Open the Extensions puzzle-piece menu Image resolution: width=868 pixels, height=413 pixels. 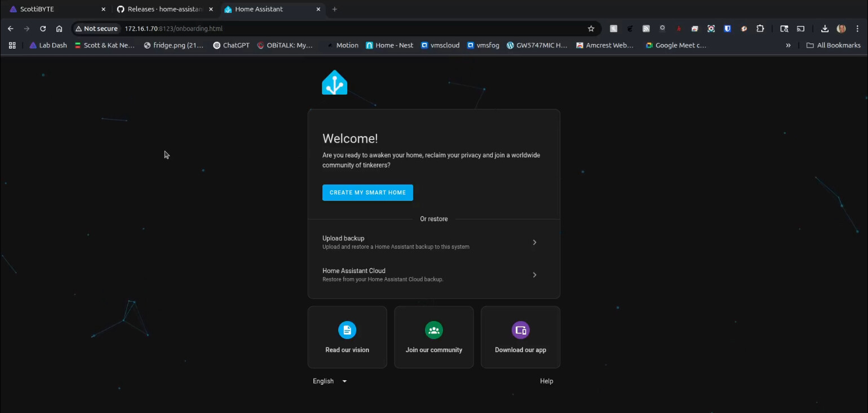(x=760, y=29)
